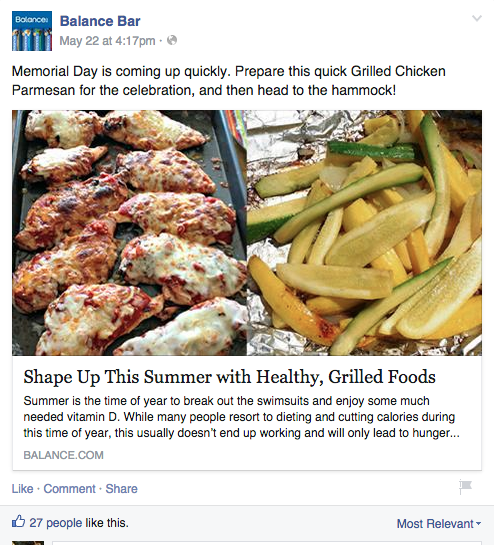Click the flag icon to report post
The height and width of the screenshot is (545, 494).
[x=465, y=486]
